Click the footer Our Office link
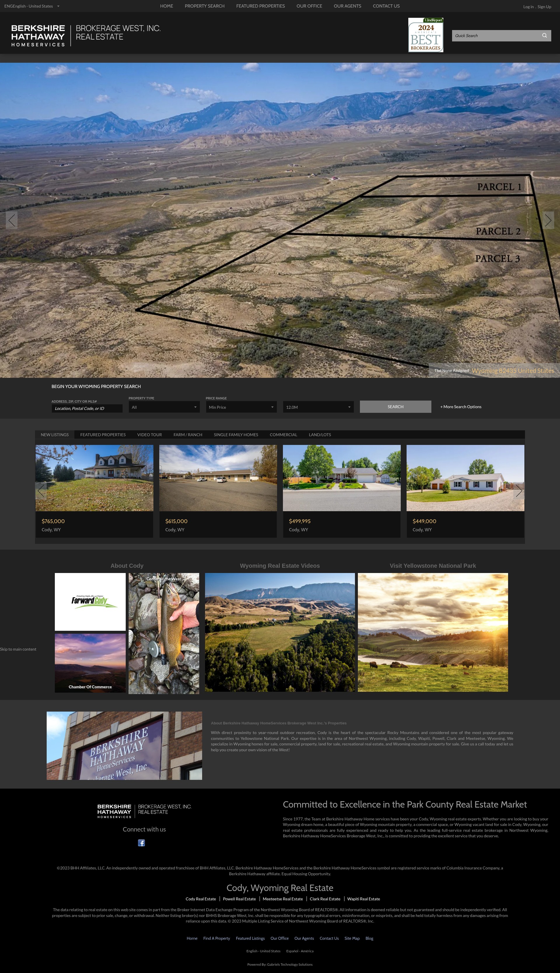Image resolution: width=560 pixels, height=973 pixels. click(280, 938)
